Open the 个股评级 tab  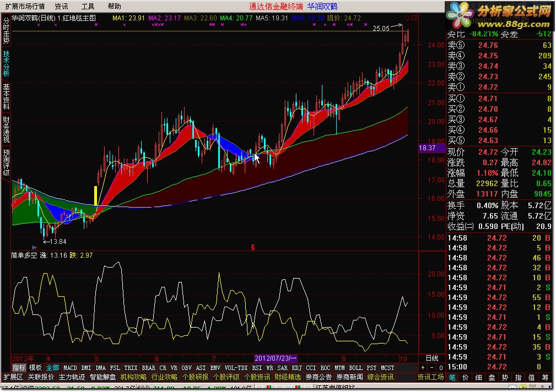[226, 377]
